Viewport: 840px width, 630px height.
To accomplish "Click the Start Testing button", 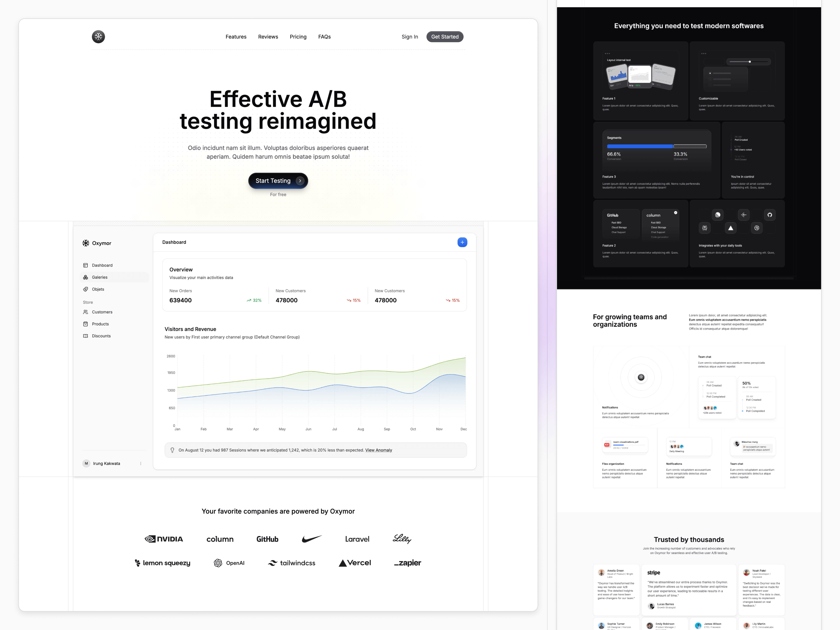I will pos(278,180).
